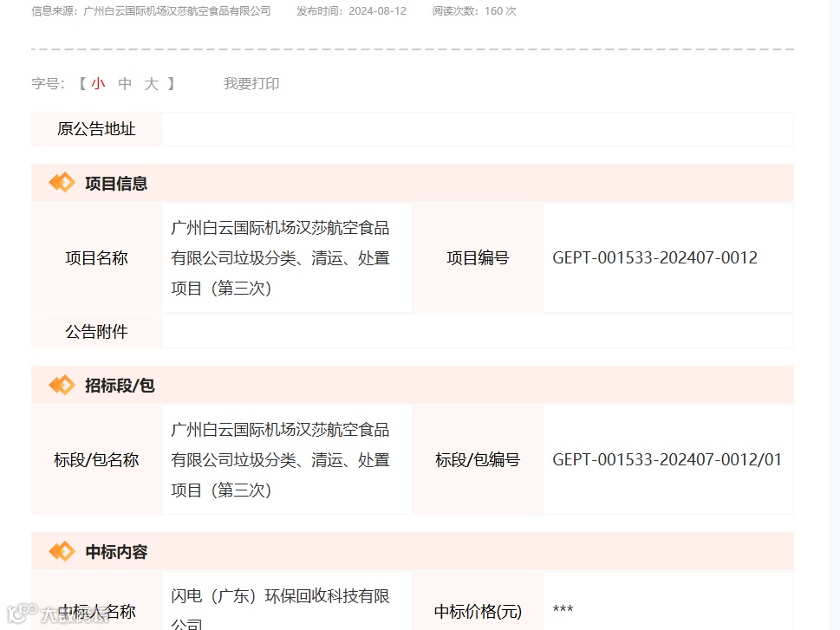
Task: Select the project number GEPT-001533-202407-0012
Action: click(654, 257)
